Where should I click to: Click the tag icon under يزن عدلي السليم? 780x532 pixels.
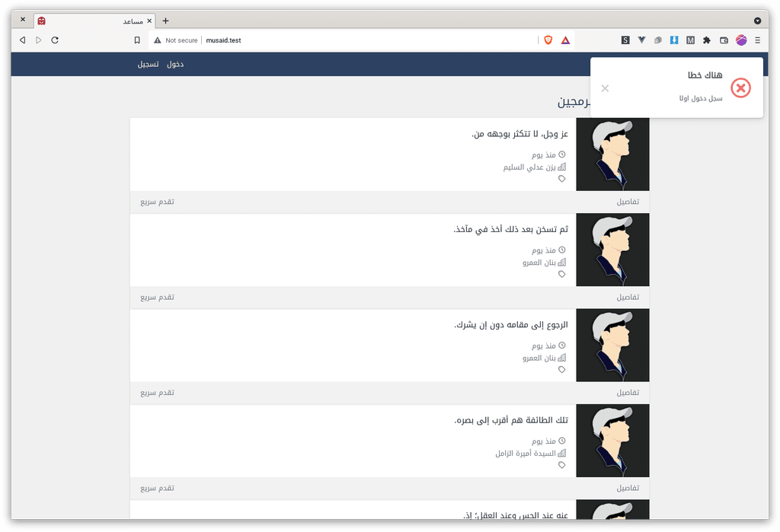tap(562, 179)
